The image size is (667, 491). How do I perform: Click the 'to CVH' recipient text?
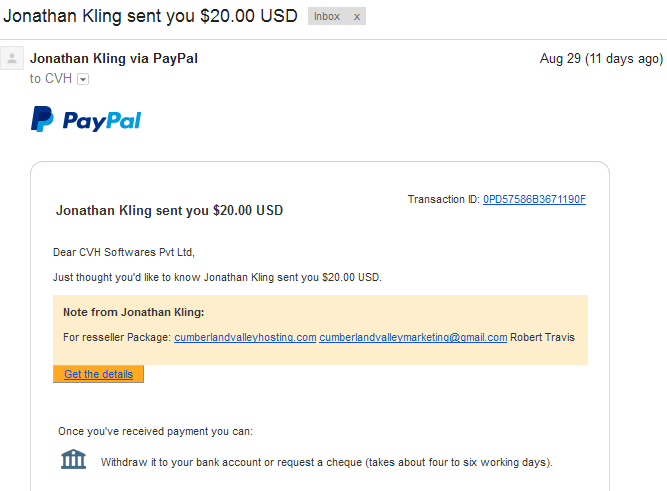tap(51, 79)
